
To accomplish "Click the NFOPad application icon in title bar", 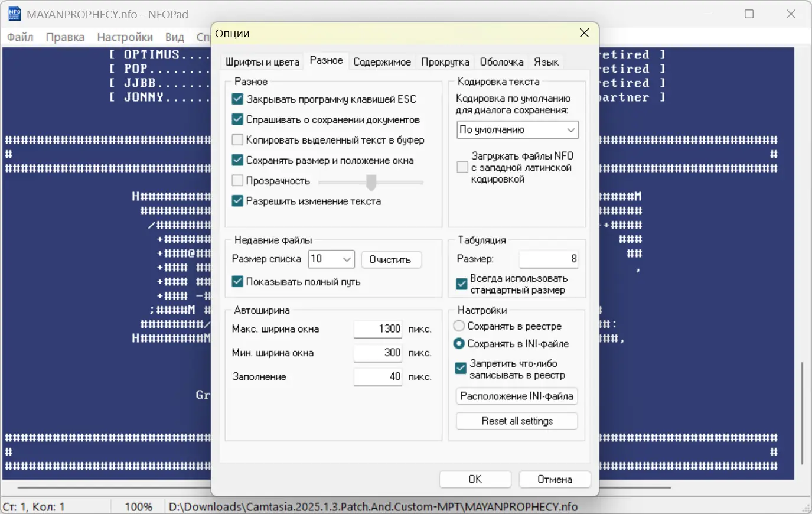I will coord(14,14).
